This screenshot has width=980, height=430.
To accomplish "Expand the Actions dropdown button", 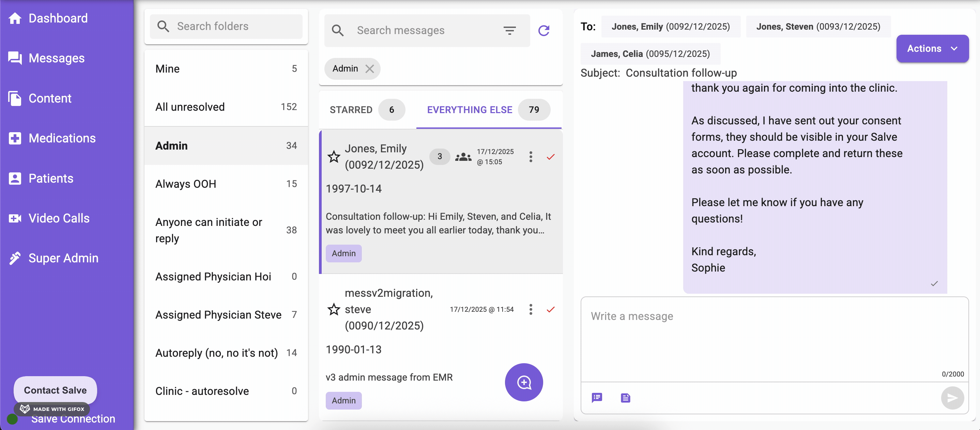I will [x=932, y=48].
